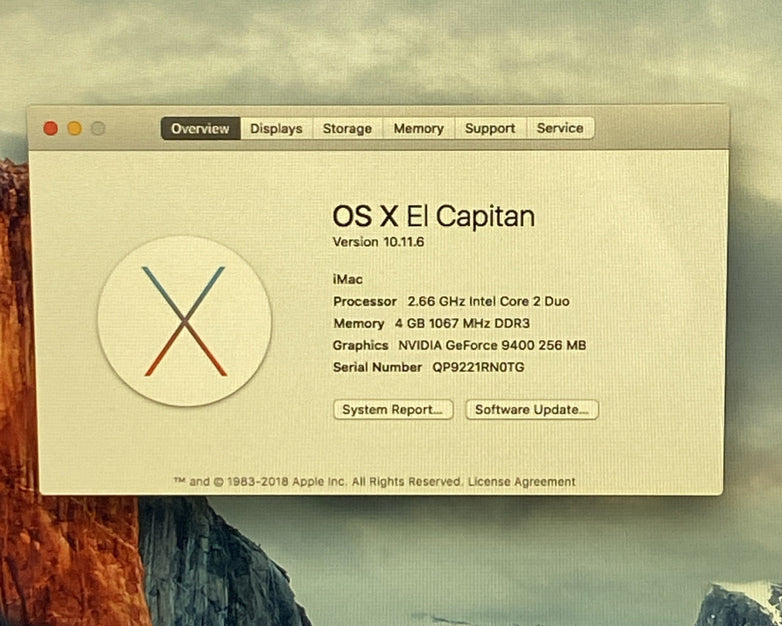Minimize the window with the yellow button
Viewport: 782px width, 626px height.
(x=75, y=128)
